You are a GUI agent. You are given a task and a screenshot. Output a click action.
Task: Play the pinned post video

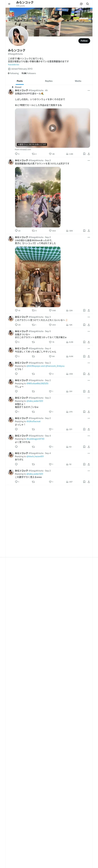(52, 128)
